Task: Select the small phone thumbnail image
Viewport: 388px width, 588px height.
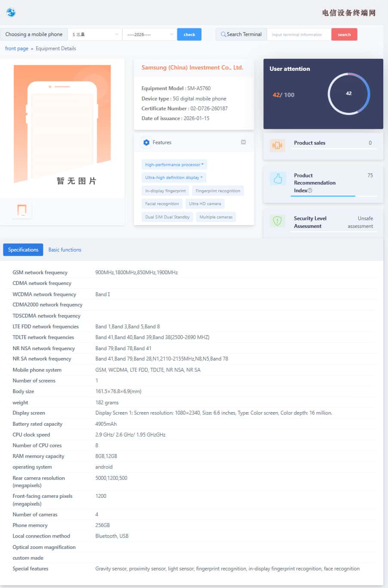Action: click(x=21, y=210)
